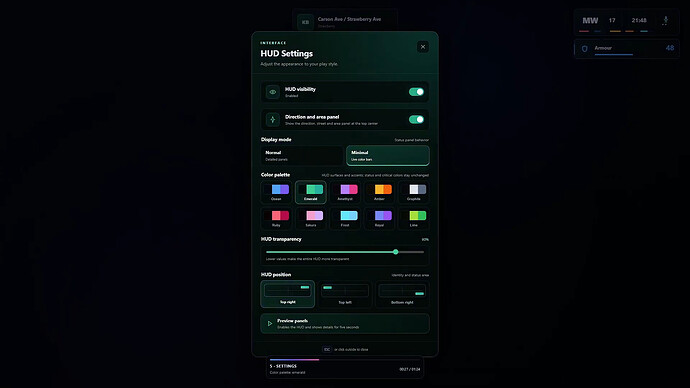
Task: Click the HUD transparency percentage value
Action: click(x=425, y=239)
